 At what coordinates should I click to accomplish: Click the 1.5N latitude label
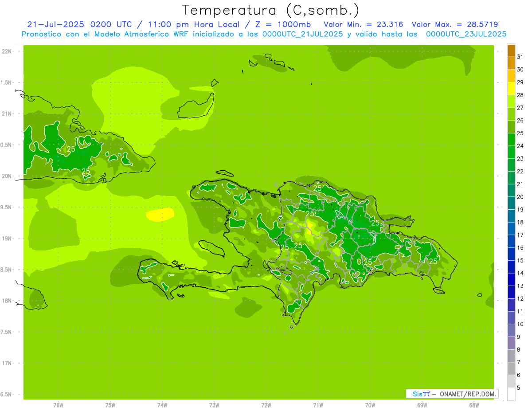point(7,82)
